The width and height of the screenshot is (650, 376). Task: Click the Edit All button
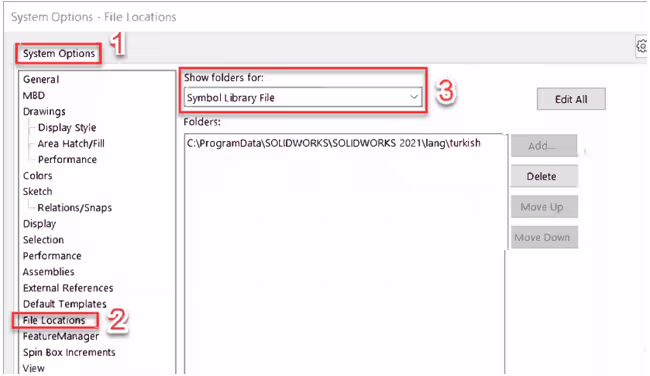click(571, 99)
